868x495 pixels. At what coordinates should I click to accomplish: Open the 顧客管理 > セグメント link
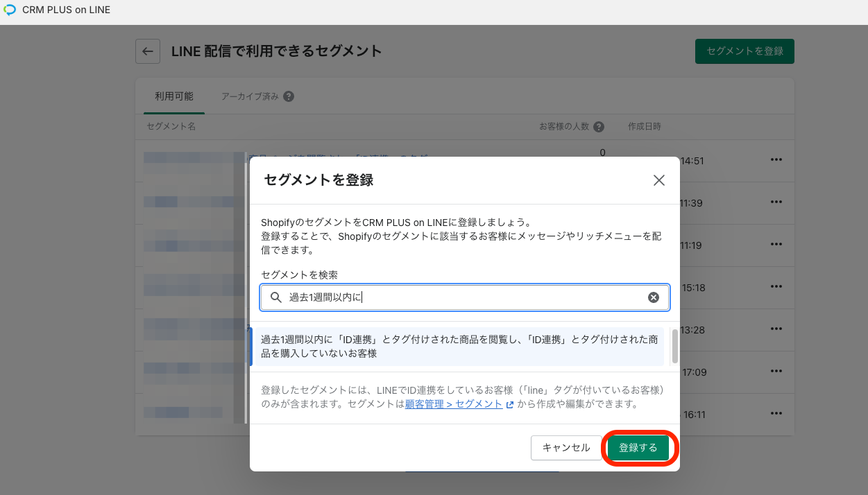(454, 404)
